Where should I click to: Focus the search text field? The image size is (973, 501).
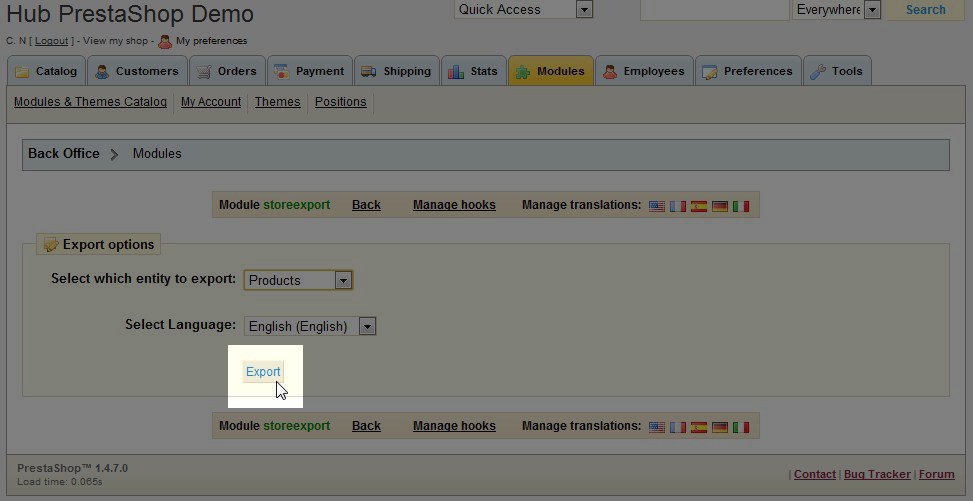(x=714, y=10)
